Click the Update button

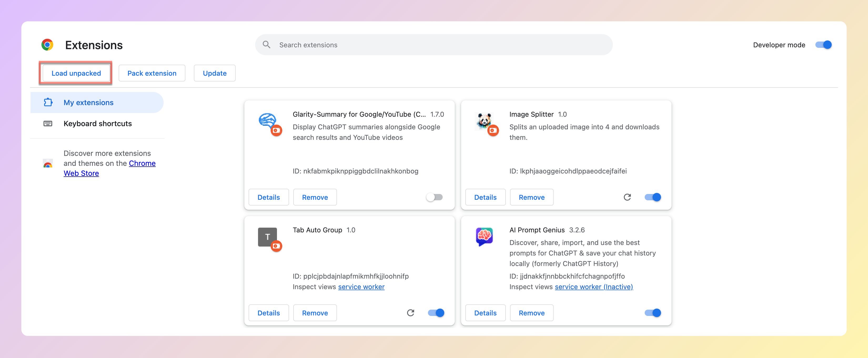[215, 73]
